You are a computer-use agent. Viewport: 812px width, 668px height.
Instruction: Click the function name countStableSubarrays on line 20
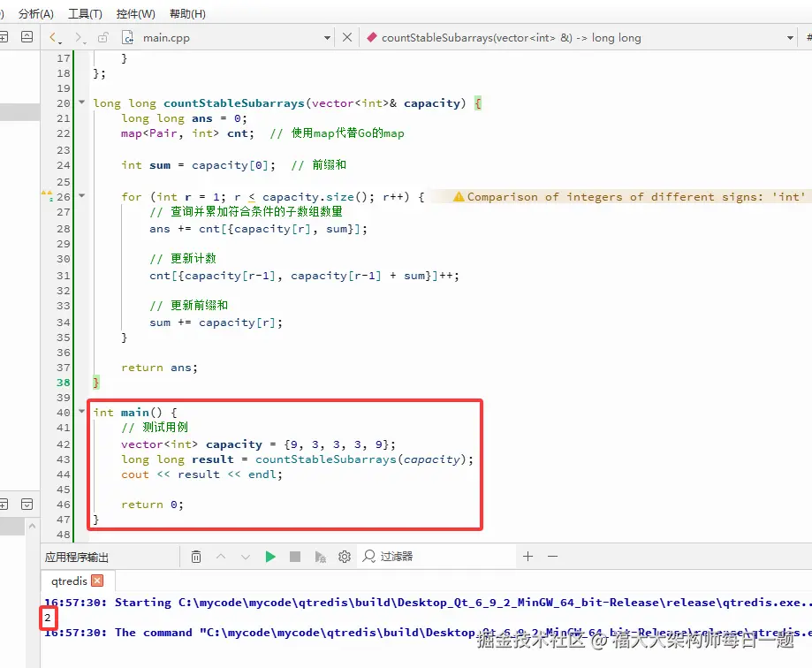click(233, 103)
